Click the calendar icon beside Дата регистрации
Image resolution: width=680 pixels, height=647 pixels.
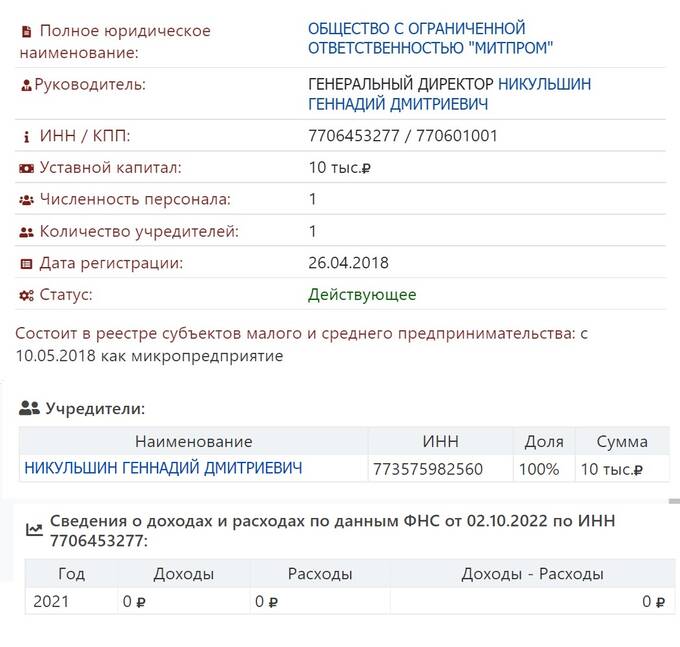click(x=26, y=264)
